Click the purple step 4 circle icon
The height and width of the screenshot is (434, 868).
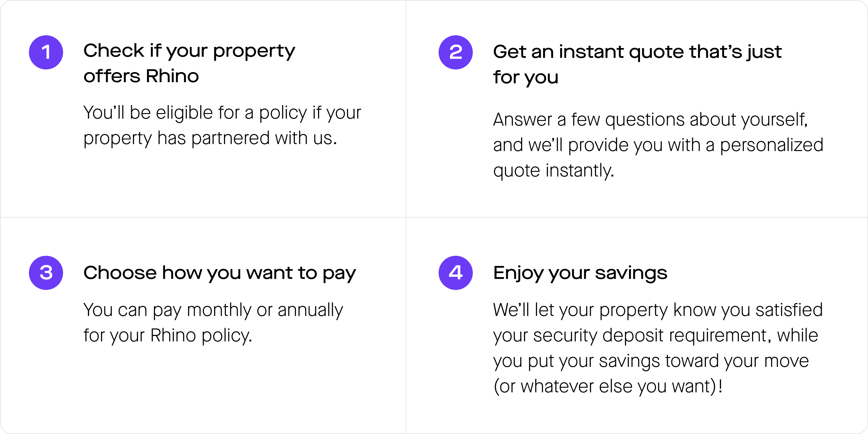tap(456, 273)
